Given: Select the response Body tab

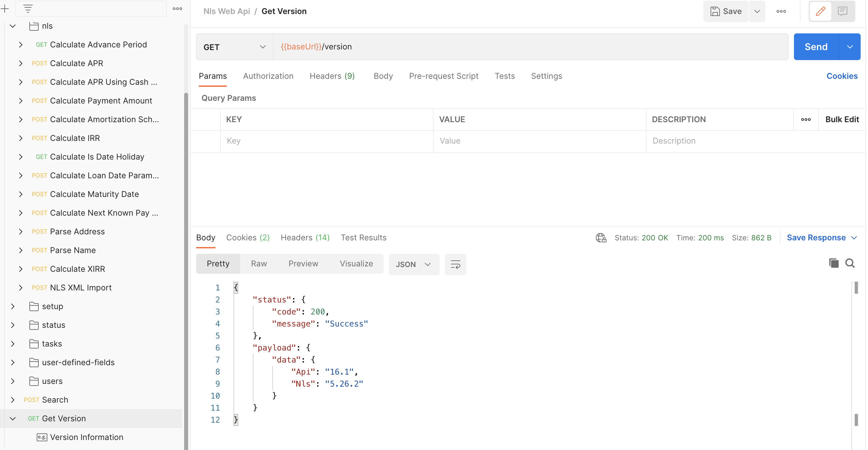Looking at the screenshot, I should click(x=205, y=238).
